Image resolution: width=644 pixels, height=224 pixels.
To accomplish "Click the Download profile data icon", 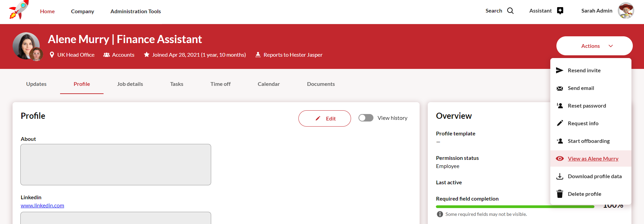I will pos(559,176).
